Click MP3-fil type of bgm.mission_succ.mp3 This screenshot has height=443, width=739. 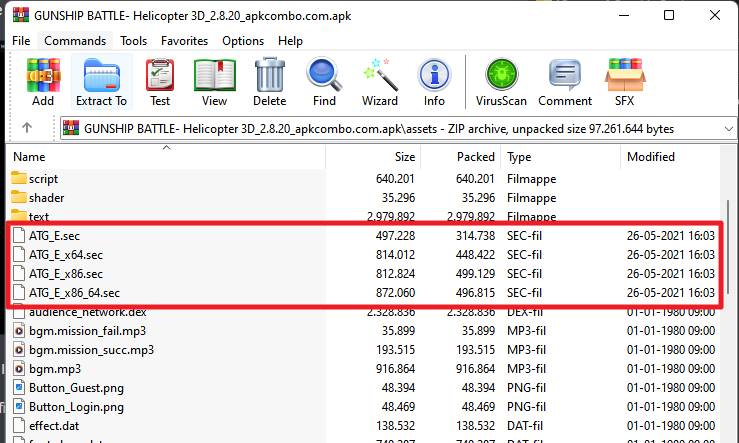coord(526,350)
